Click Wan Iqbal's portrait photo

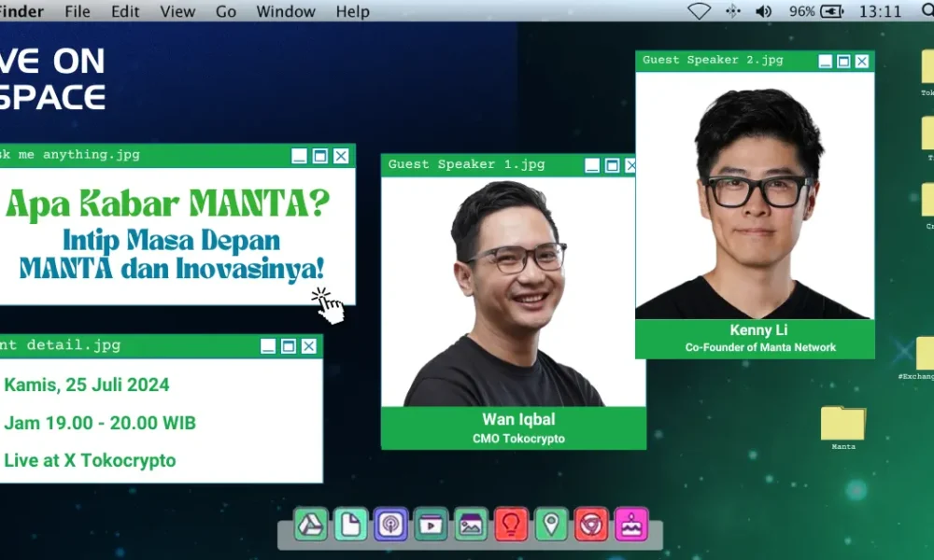coord(513,292)
